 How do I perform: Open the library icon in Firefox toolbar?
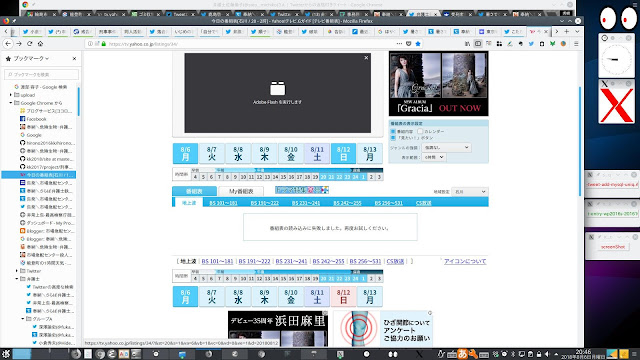point(467,44)
